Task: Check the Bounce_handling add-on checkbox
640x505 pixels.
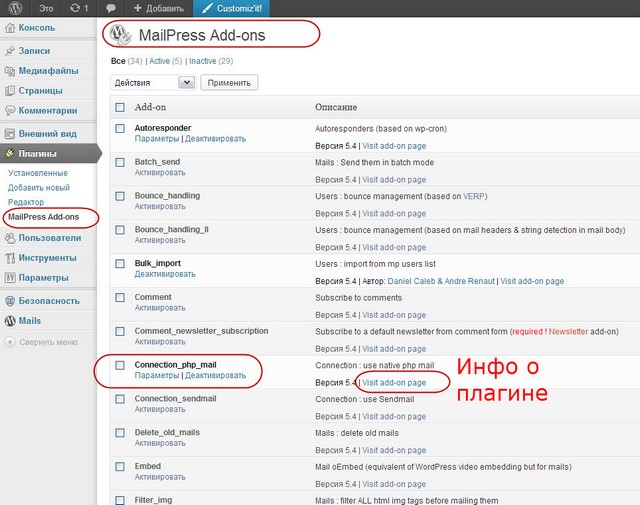Action: pos(120,196)
